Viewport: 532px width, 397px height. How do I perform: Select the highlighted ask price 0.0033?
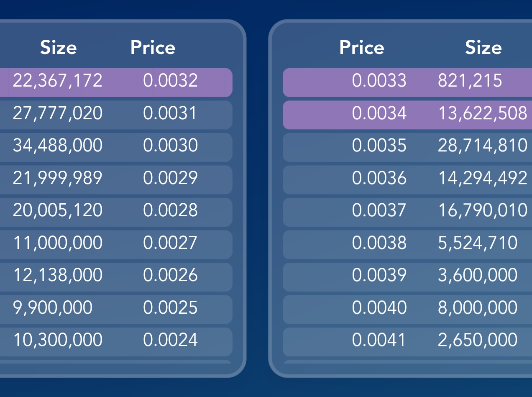(x=379, y=80)
